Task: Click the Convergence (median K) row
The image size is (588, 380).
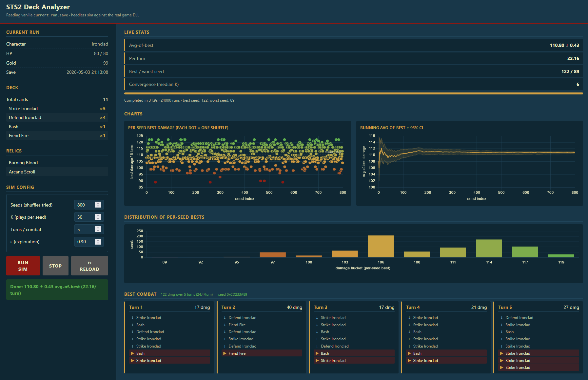Action: 354,84
